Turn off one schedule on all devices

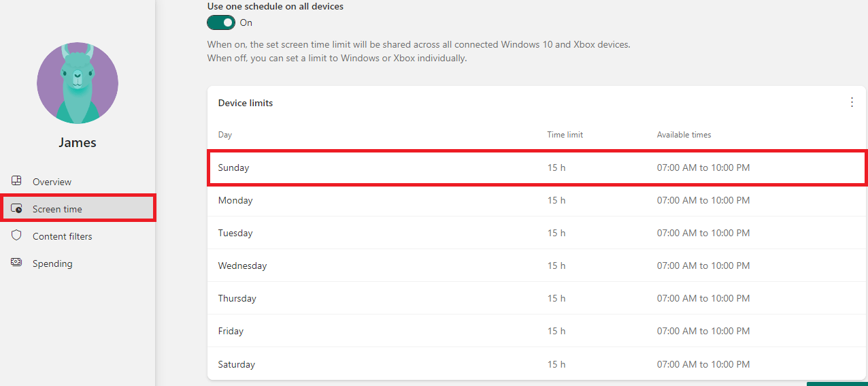221,22
